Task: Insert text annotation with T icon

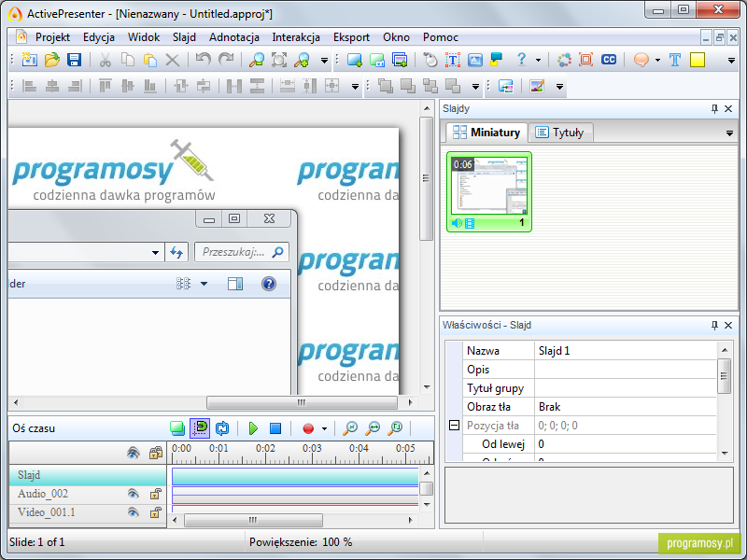Action: [674, 60]
